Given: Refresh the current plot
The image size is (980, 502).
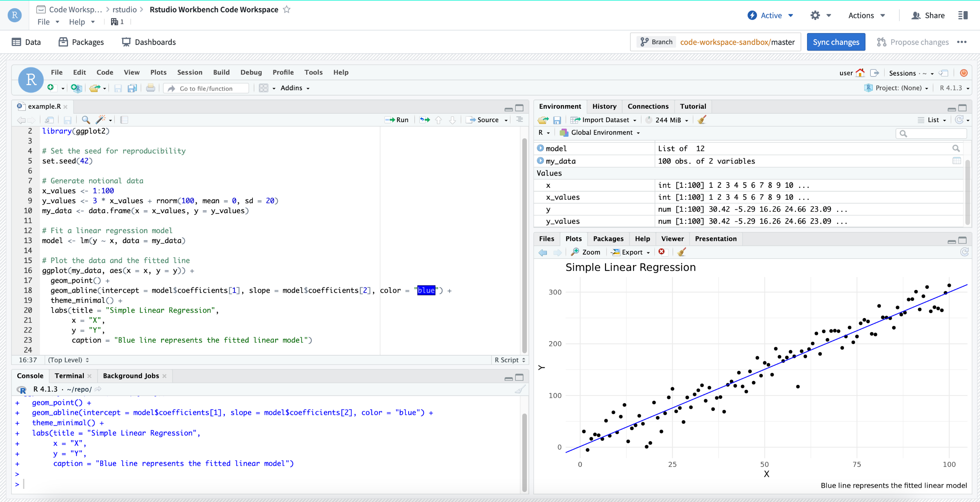Looking at the screenshot, I should [965, 252].
